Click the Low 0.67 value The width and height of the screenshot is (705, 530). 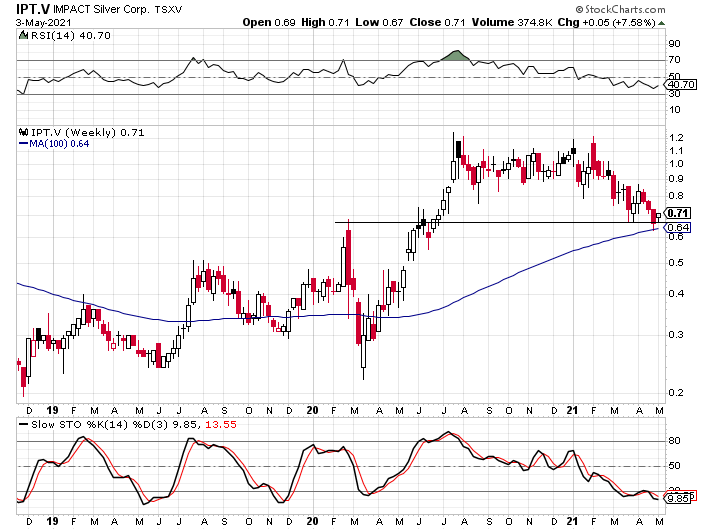(x=379, y=22)
